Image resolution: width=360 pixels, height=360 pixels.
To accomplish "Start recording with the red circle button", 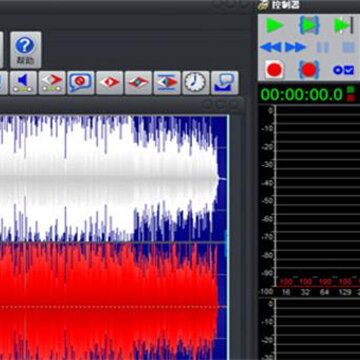I will coord(274,70).
